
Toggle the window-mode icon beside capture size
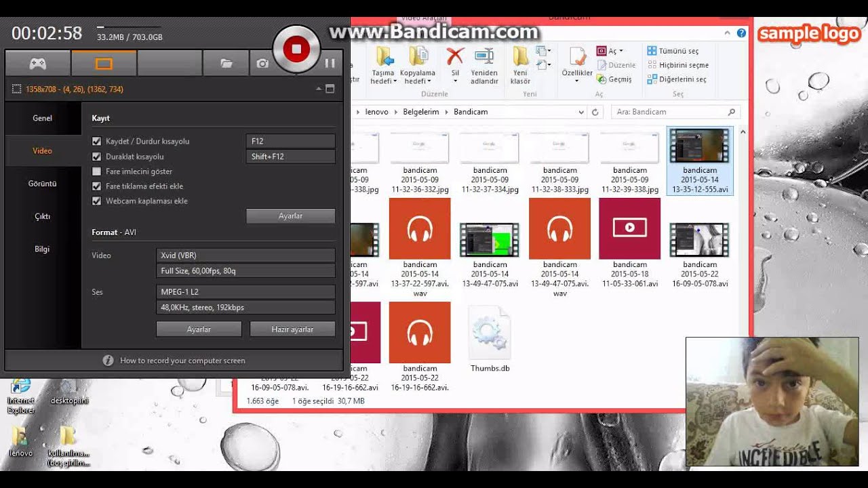tap(330, 89)
